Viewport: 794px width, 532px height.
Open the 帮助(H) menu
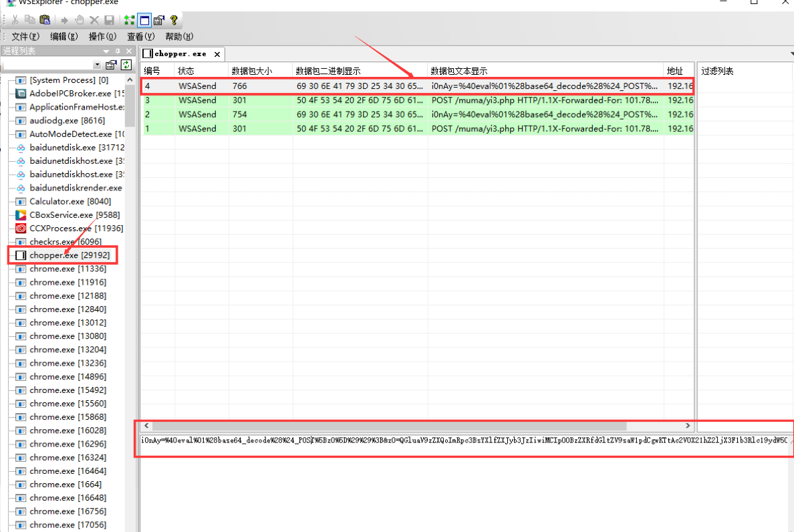178,37
